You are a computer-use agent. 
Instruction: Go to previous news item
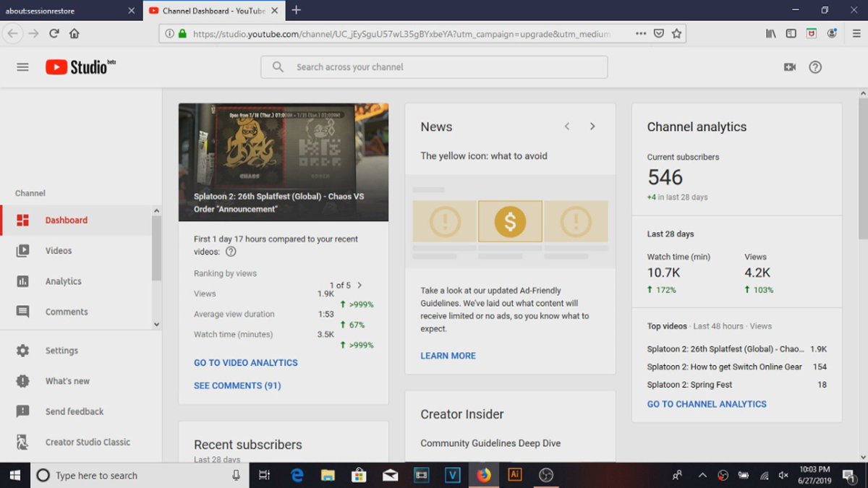pyautogui.click(x=567, y=126)
